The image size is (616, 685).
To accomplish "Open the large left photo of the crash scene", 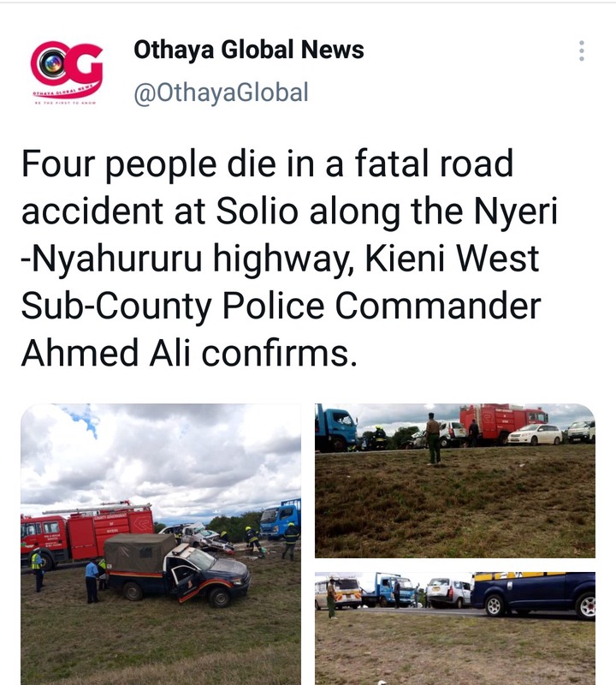I will point(161,544).
